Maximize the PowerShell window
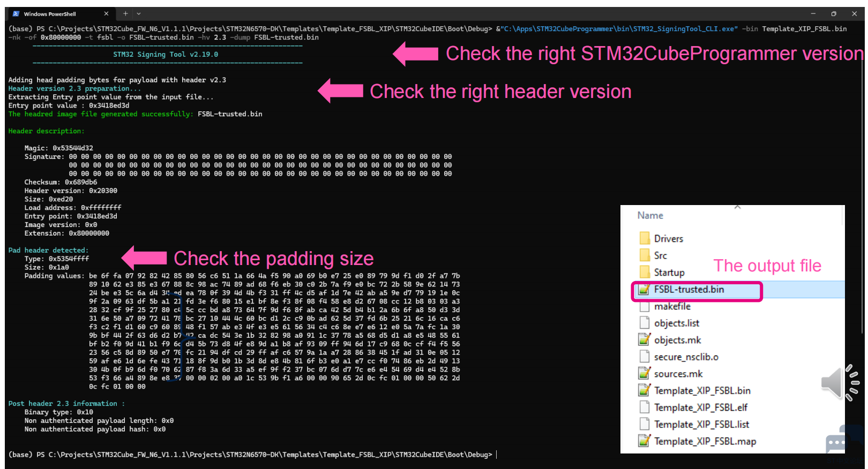 pos(834,14)
